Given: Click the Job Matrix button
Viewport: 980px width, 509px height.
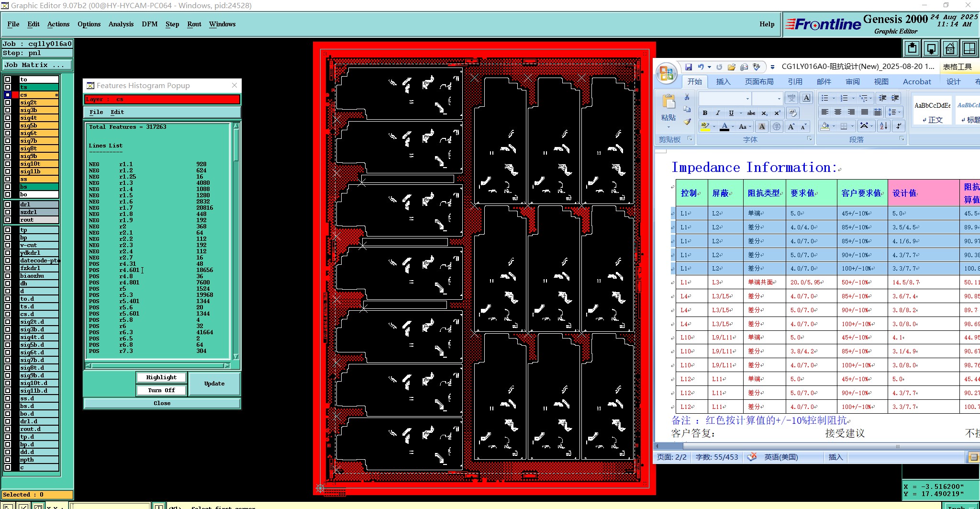Looking at the screenshot, I should pyautogui.click(x=37, y=65).
